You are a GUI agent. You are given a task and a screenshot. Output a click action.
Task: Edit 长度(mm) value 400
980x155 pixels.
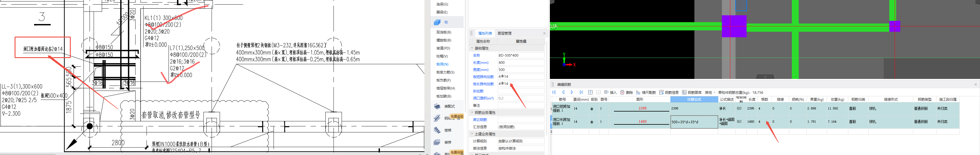pyautogui.click(x=521, y=62)
